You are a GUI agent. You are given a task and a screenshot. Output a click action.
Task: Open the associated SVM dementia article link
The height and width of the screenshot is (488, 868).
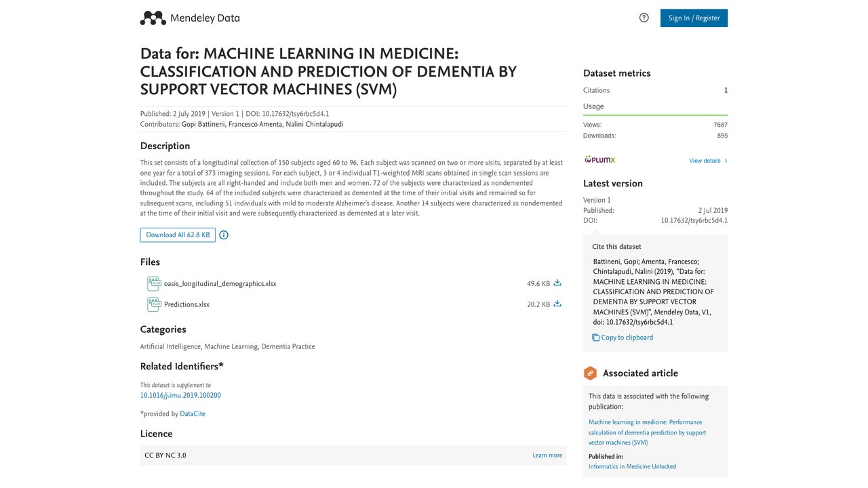pyautogui.click(x=647, y=432)
